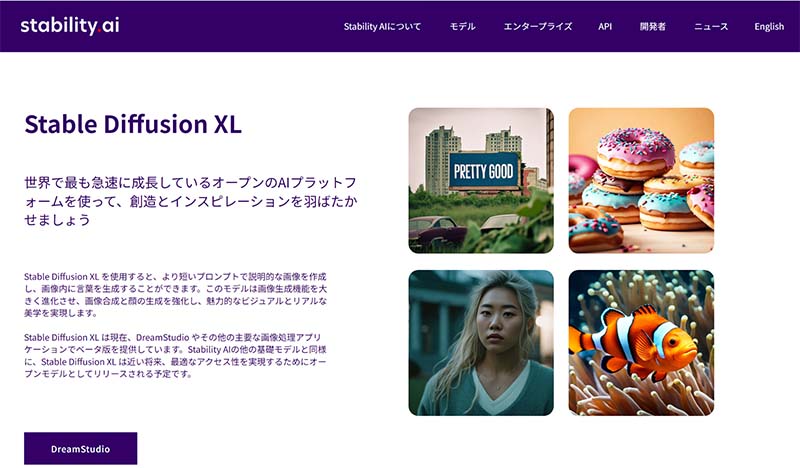Click the DreamStudio button
This screenshot has height=468, width=800.
[x=81, y=449]
